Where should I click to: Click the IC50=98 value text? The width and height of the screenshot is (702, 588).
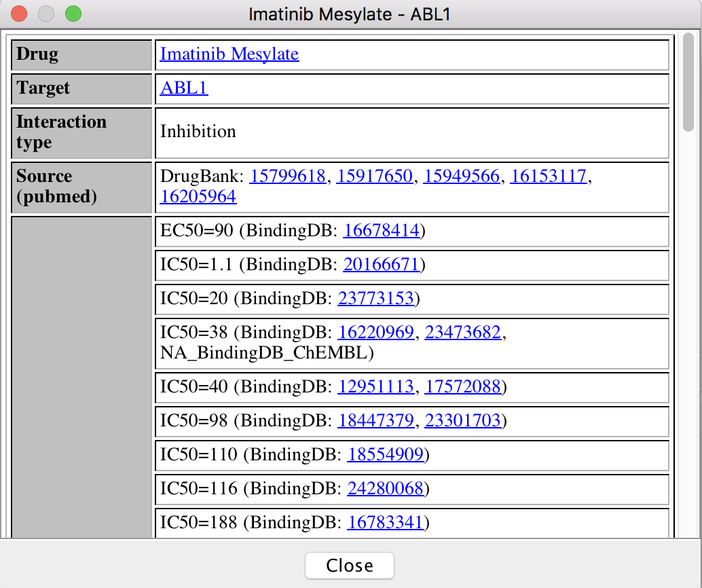194,420
